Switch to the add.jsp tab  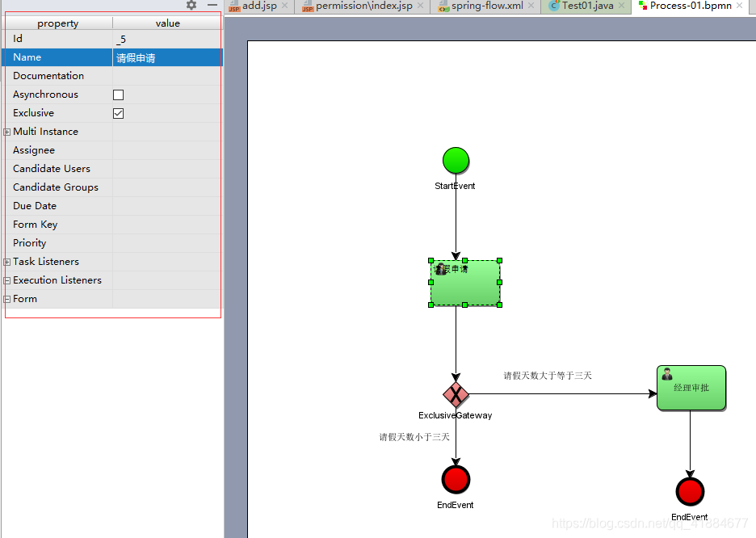pos(259,6)
